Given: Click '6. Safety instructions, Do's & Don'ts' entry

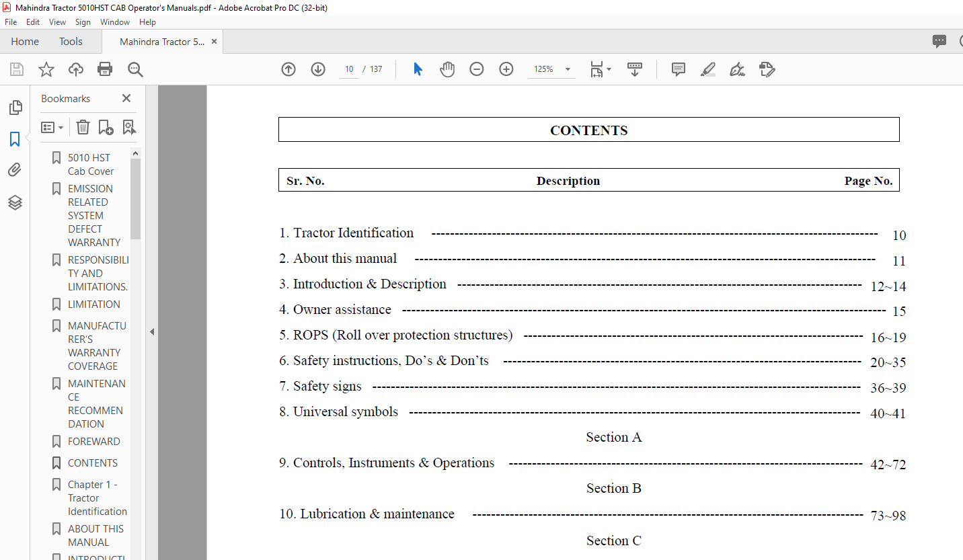Looking at the screenshot, I should 384,360.
